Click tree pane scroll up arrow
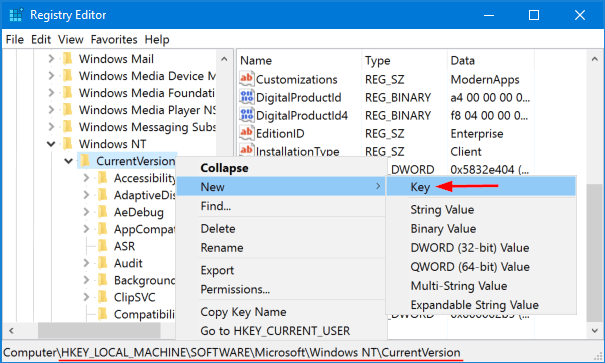605x363 pixels. point(224,59)
